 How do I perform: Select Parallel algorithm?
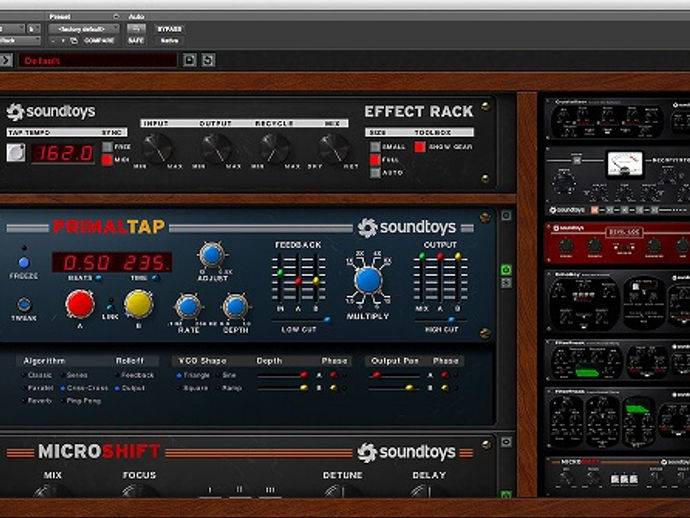pos(37,388)
